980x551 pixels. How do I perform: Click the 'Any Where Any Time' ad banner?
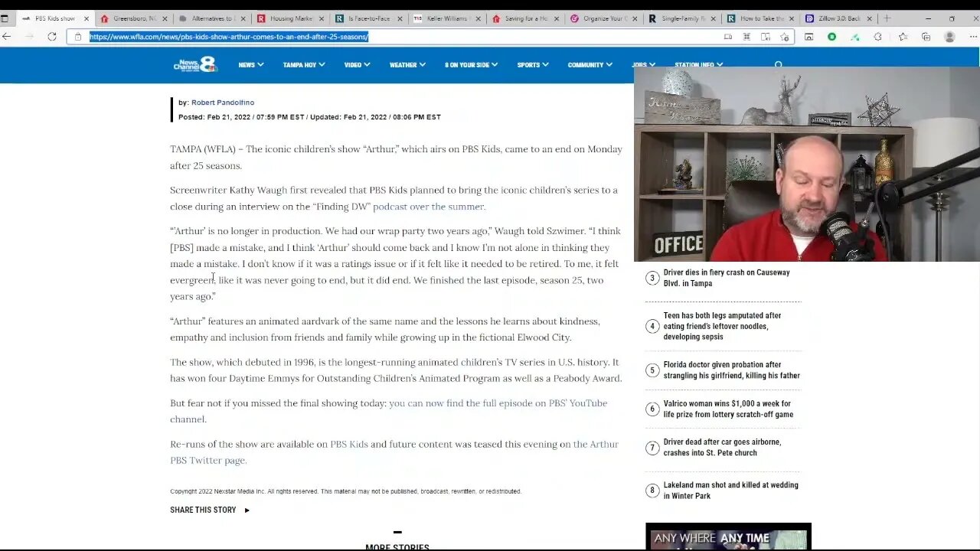click(x=728, y=536)
